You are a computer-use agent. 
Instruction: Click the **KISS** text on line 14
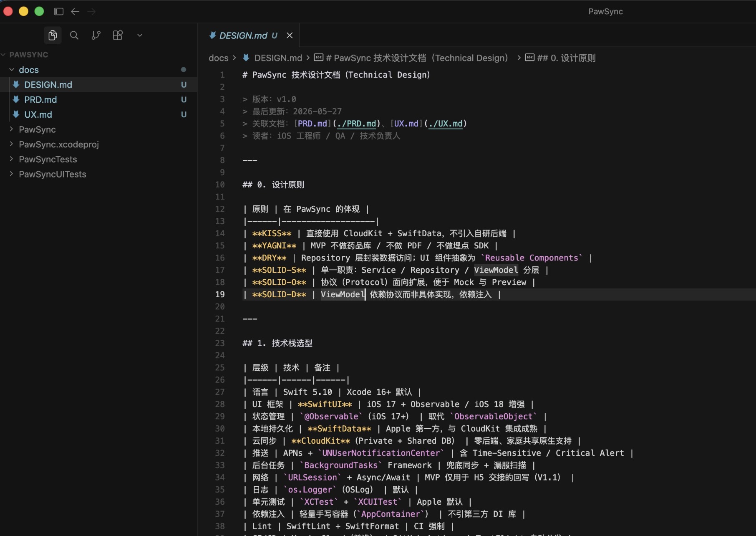272,233
